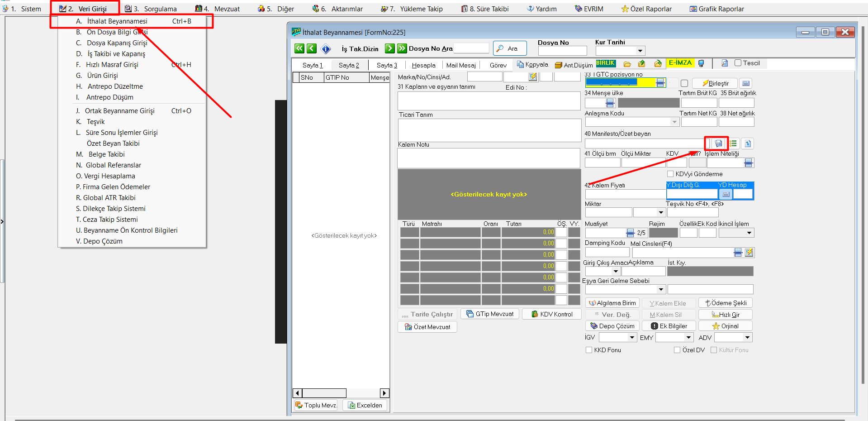Viewport: 868px width, 421px height.
Task: Open Menşe ülke lookup icon
Action: tap(610, 103)
